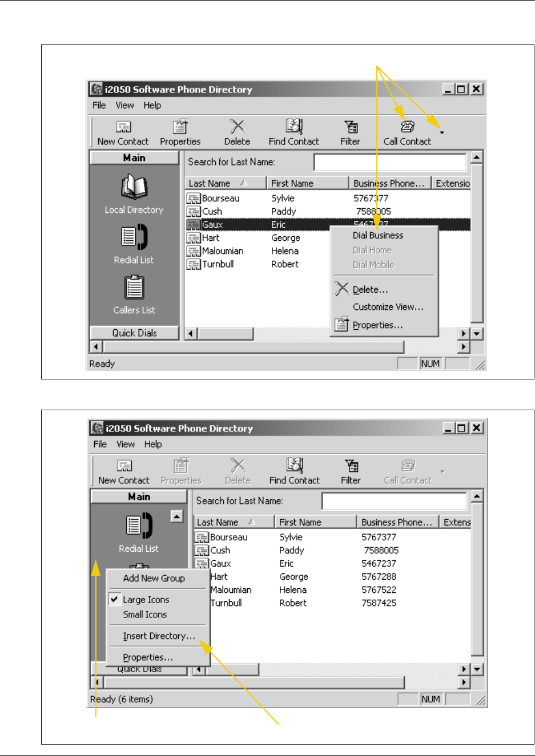Click Helena first name cell in bottom window
Viewport: 535px width, 756px height.
(x=293, y=590)
